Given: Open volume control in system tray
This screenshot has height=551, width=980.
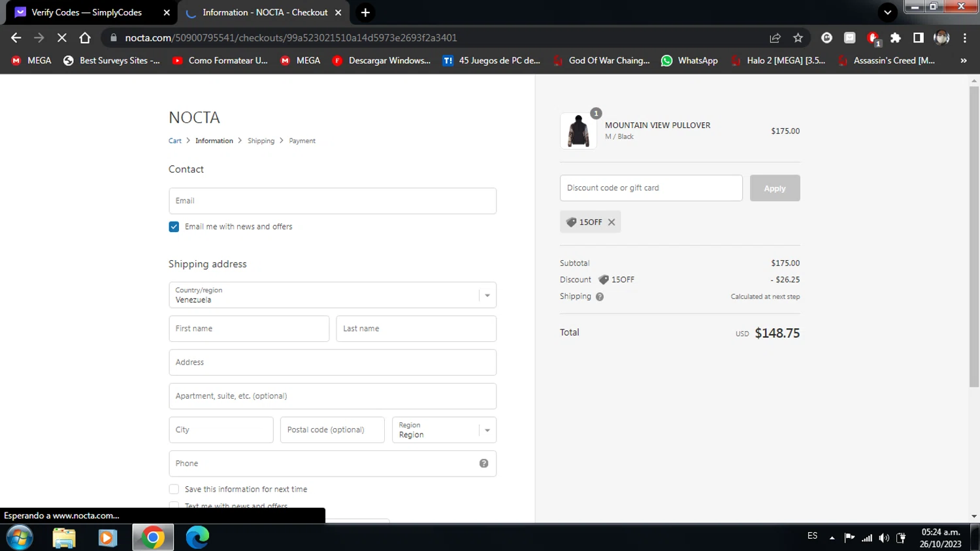Looking at the screenshot, I should (884, 538).
